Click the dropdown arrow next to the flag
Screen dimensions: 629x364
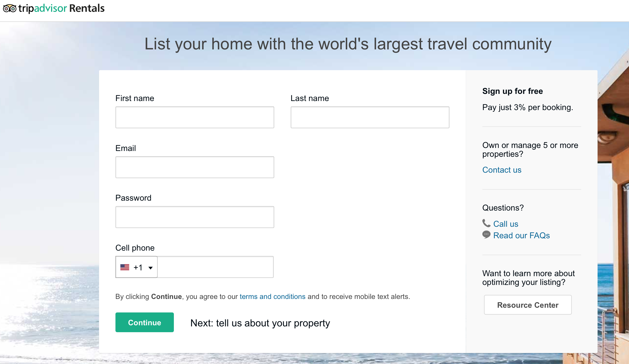click(x=151, y=267)
